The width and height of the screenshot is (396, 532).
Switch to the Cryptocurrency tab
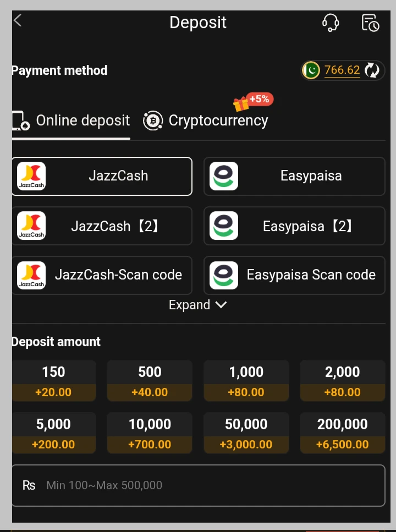point(218,120)
